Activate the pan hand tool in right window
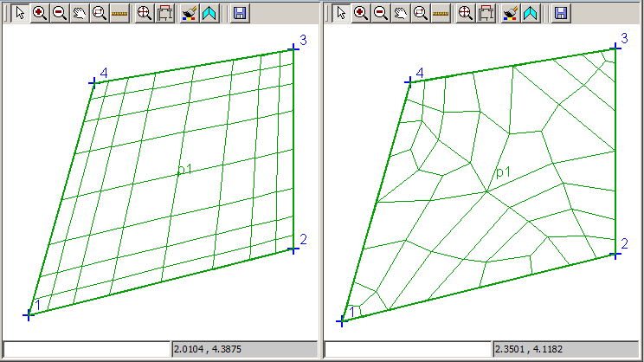Screen dimensions: 644x362 tap(401, 13)
